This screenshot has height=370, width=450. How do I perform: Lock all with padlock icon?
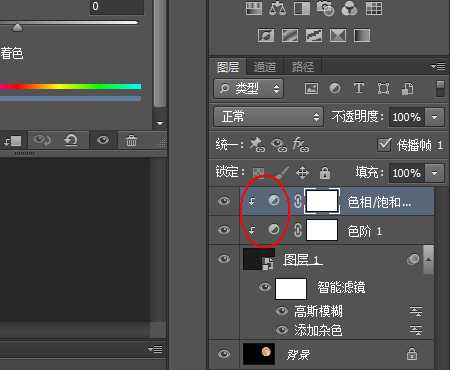(x=325, y=172)
